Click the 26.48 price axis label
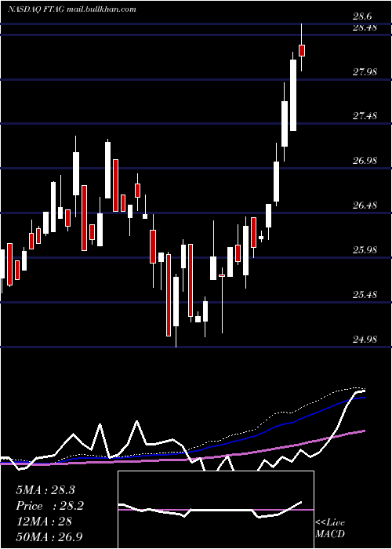 point(365,205)
